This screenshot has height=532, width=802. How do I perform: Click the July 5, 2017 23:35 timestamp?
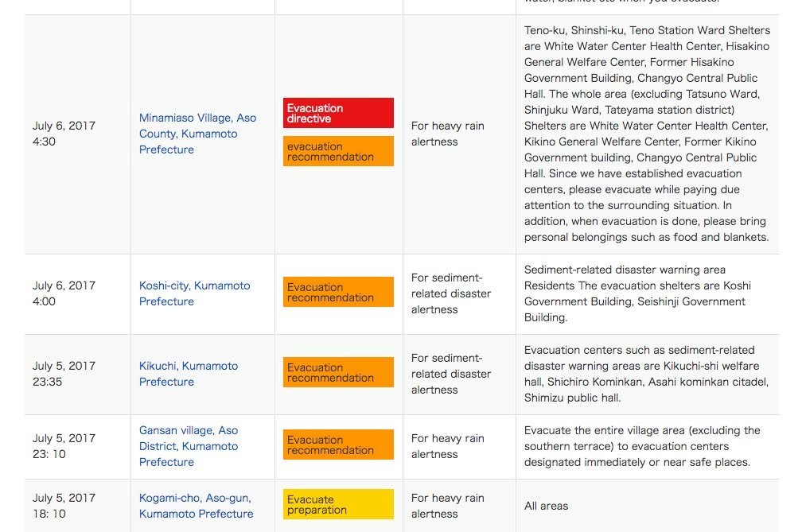point(64,374)
